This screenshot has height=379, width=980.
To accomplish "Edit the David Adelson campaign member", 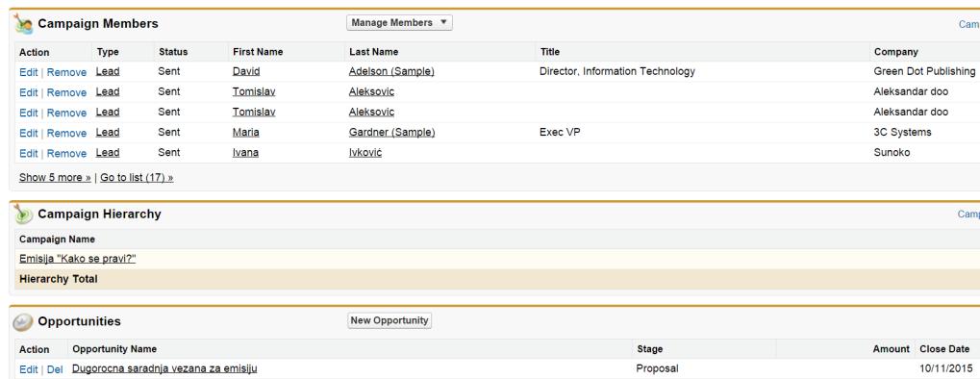I will pyautogui.click(x=28, y=72).
